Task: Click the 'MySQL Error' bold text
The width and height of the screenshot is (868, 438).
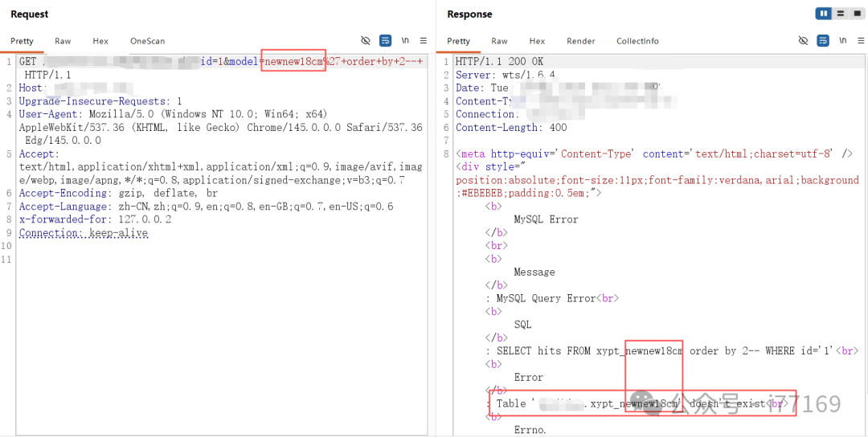Action: point(546,219)
